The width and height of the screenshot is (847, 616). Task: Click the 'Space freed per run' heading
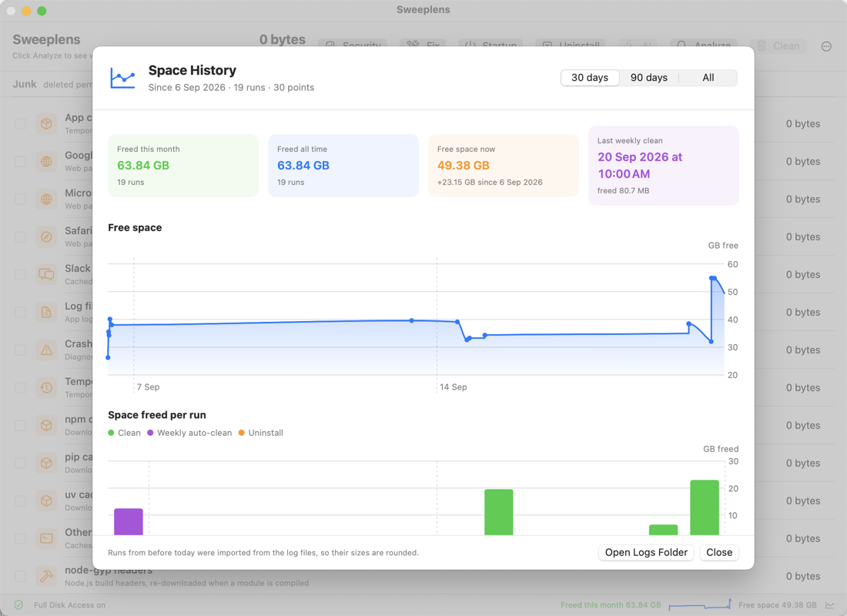pos(156,415)
